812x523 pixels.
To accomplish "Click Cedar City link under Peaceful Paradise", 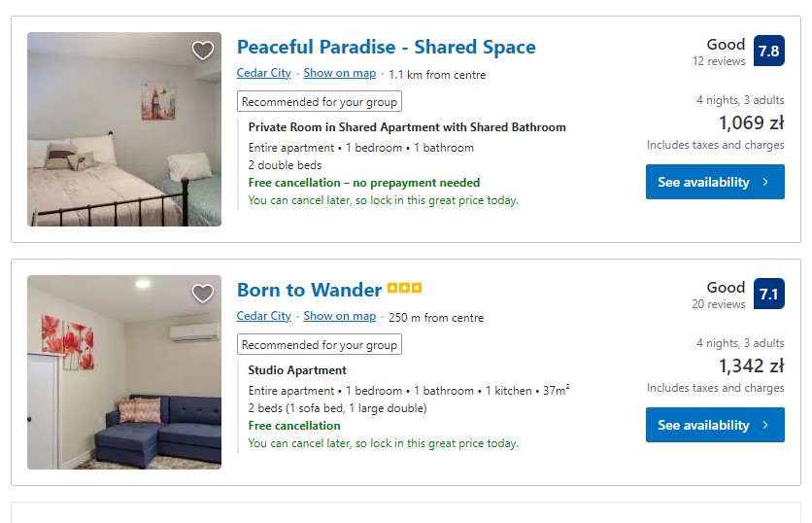I will 263,73.
